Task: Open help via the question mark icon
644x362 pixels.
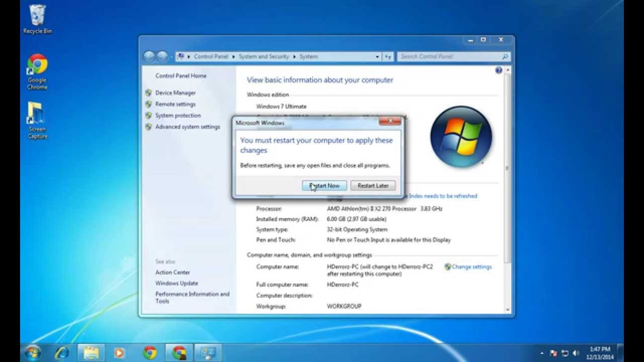Action: 499,70
